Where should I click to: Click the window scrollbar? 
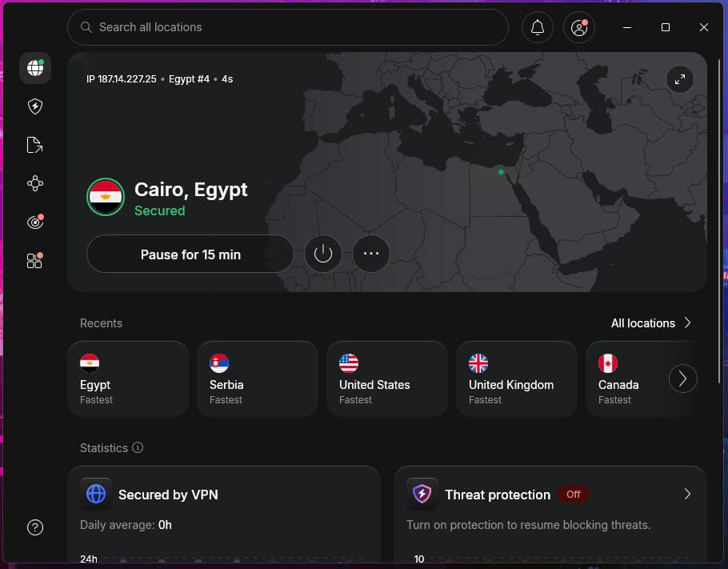coord(720,221)
